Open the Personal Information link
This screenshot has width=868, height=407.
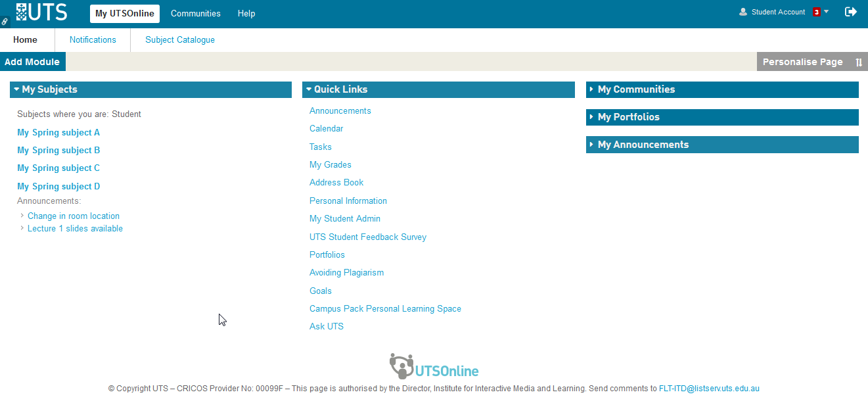tap(348, 201)
